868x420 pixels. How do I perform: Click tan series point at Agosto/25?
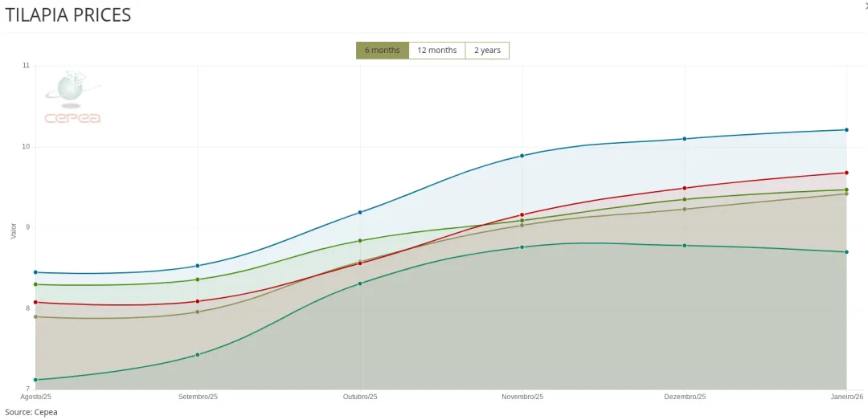coord(35,316)
